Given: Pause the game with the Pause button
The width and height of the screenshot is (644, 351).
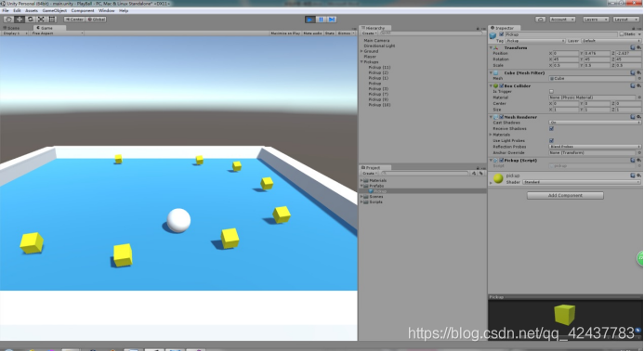Looking at the screenshot, I should [322, 19].
